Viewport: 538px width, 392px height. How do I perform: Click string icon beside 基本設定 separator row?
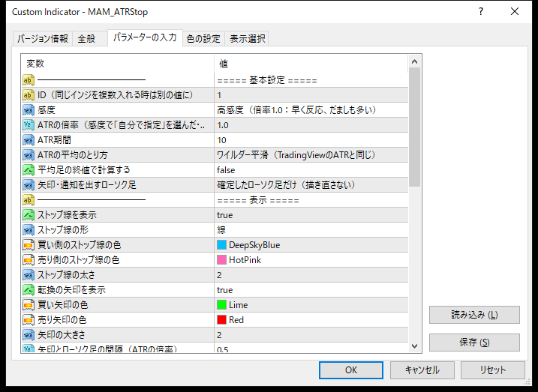29,80
